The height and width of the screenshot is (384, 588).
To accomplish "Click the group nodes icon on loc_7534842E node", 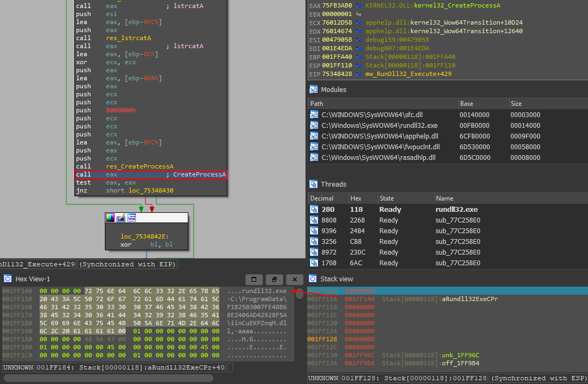I will click(132, 218).
